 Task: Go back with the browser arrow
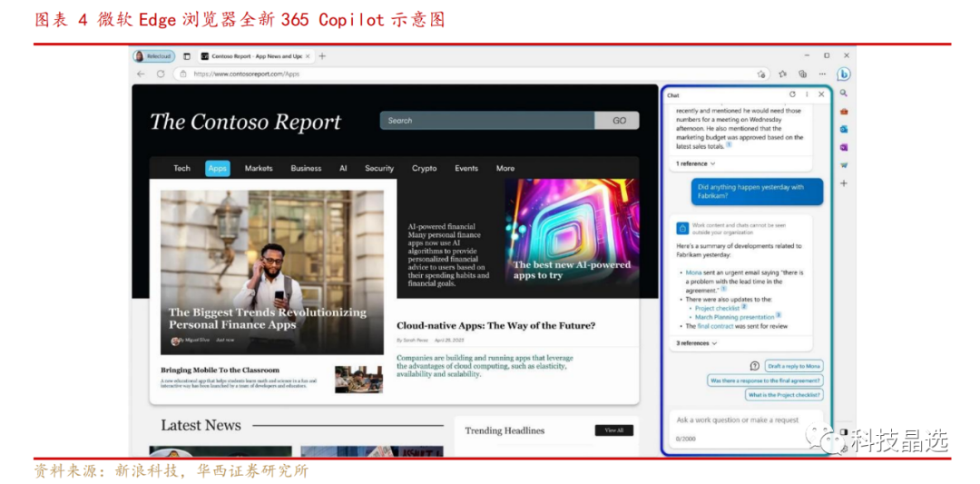coord(141,74)
